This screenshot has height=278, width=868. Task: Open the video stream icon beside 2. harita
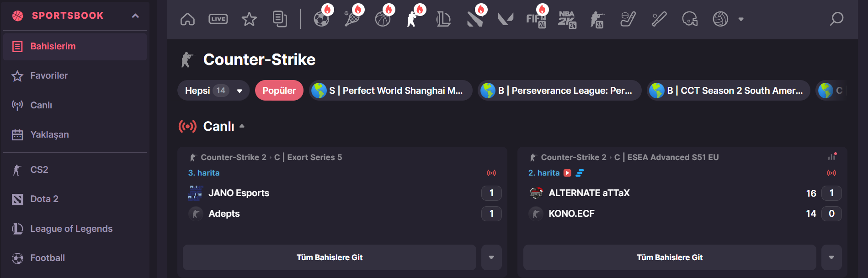[567, 173]
